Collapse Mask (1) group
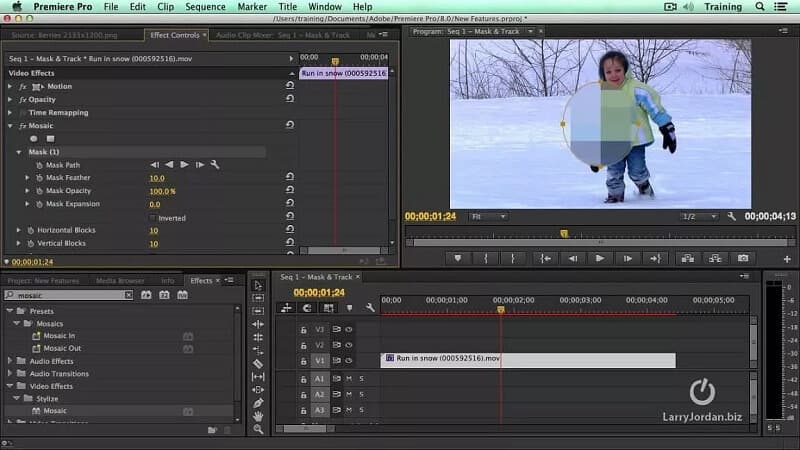 click(x=19, y=152)
